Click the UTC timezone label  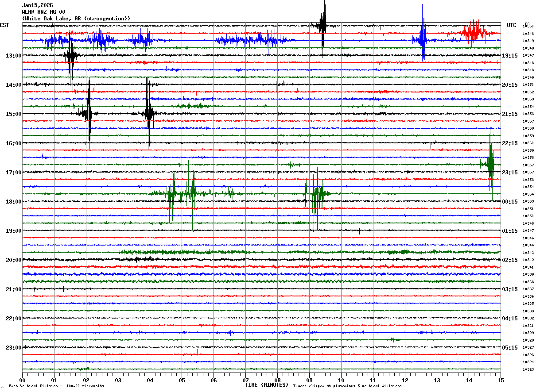coord(512,25)
